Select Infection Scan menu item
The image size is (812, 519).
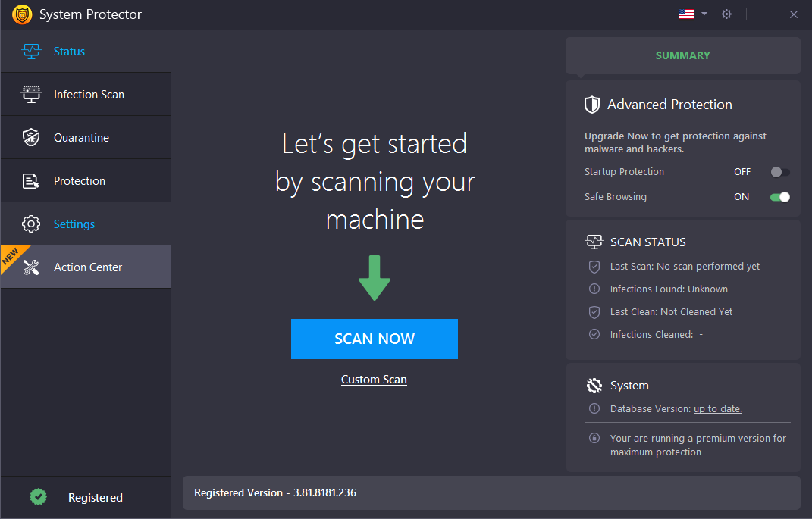coord(89,95)
